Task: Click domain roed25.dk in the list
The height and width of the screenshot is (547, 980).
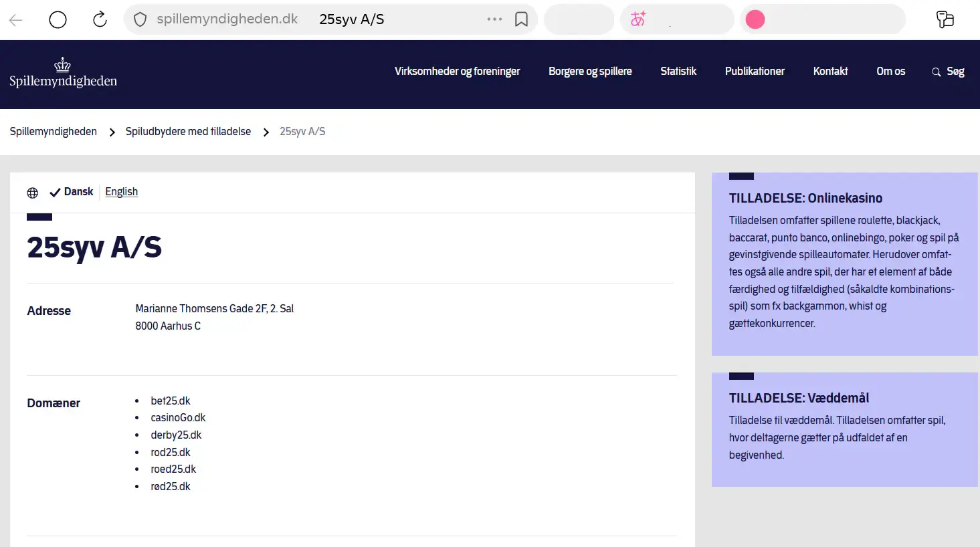Action: 173,469
